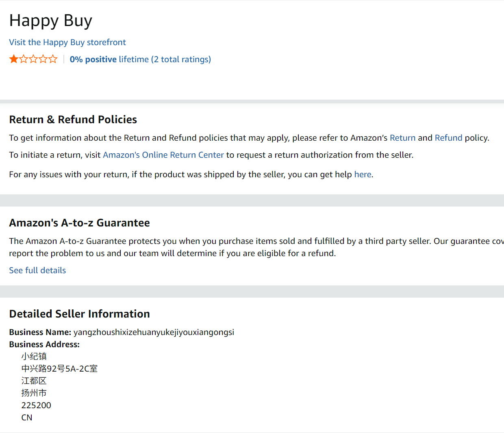
Task: Click the Happy Buy seller title
Action: coord(51,21)
